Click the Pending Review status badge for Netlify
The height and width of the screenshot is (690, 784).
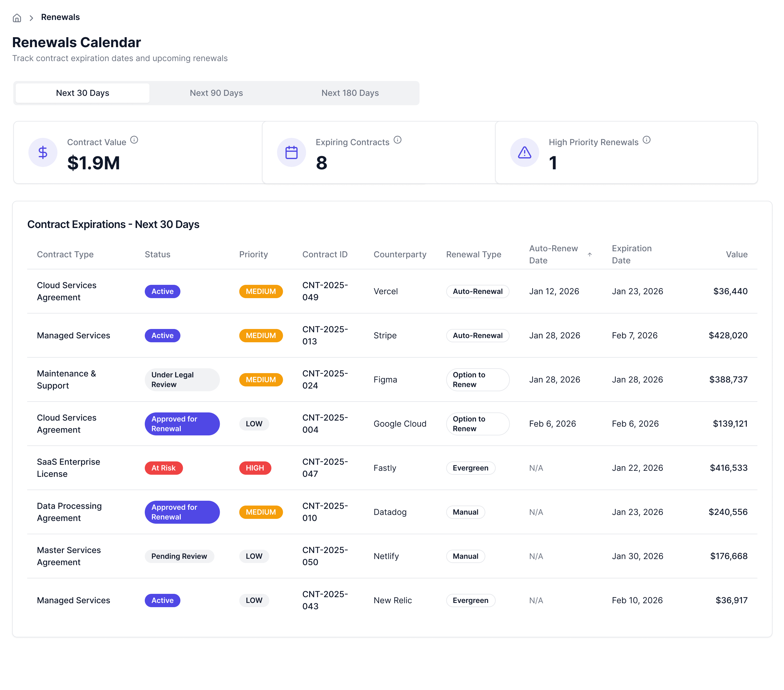(179, 556)
